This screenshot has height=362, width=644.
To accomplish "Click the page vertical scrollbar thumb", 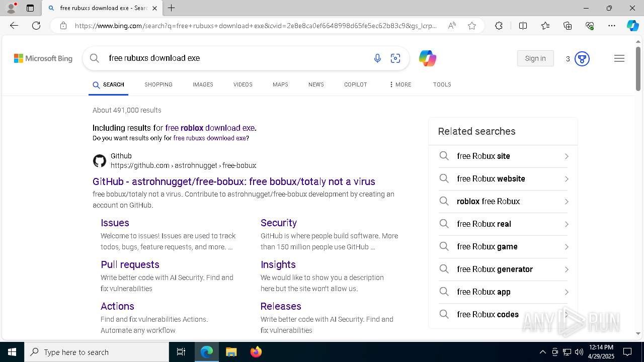I will point(638,68).
